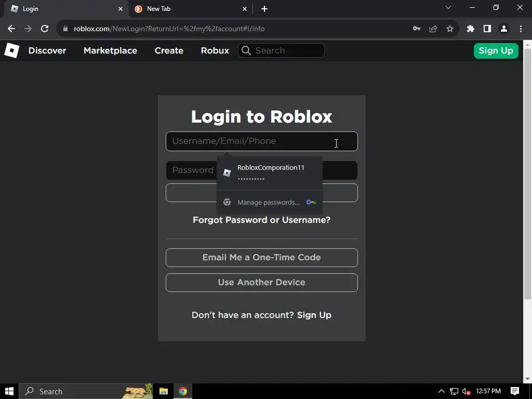This screenshot has height=399, width=532.
Task: Click the Windows Start button
Action: (9, 391)
